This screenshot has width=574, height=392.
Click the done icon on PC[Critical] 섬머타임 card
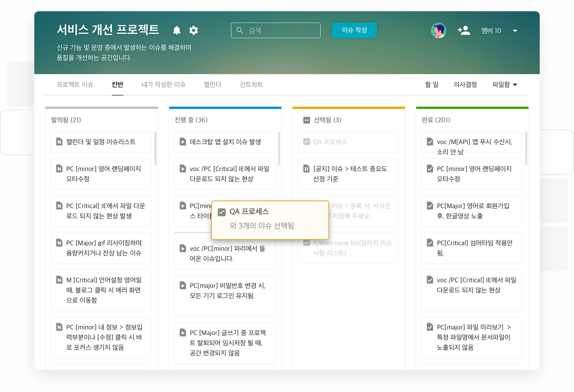[x=430, y=243]
